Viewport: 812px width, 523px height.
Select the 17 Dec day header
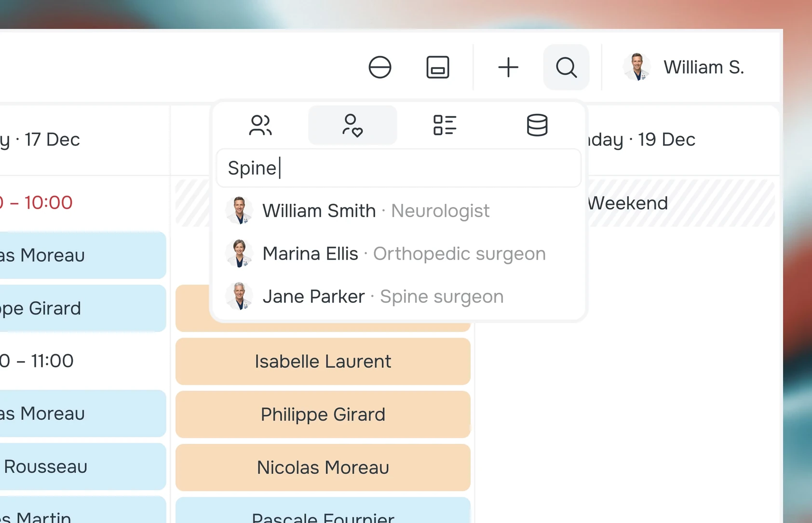[x=40, y=139]
